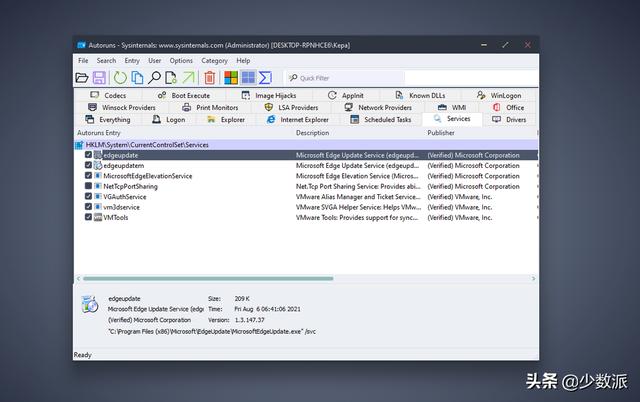Click the VMTools entry icon

click(98, 218)
